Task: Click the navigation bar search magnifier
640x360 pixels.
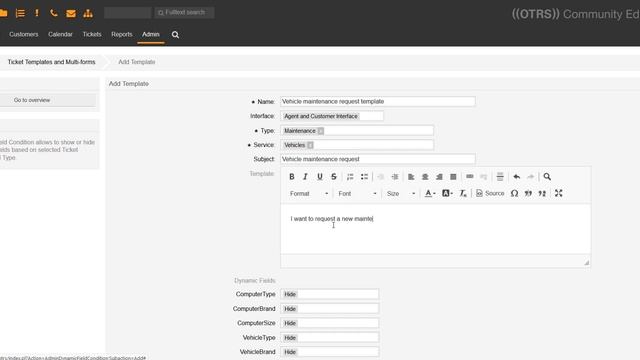Action: (x=176, y=35)
